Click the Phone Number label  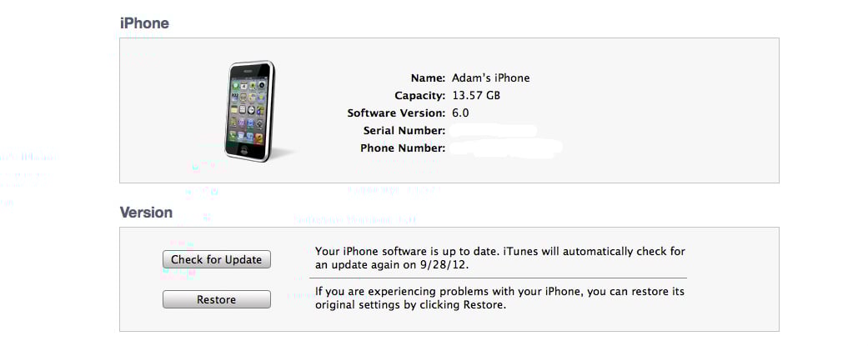[x=403, y=148]
